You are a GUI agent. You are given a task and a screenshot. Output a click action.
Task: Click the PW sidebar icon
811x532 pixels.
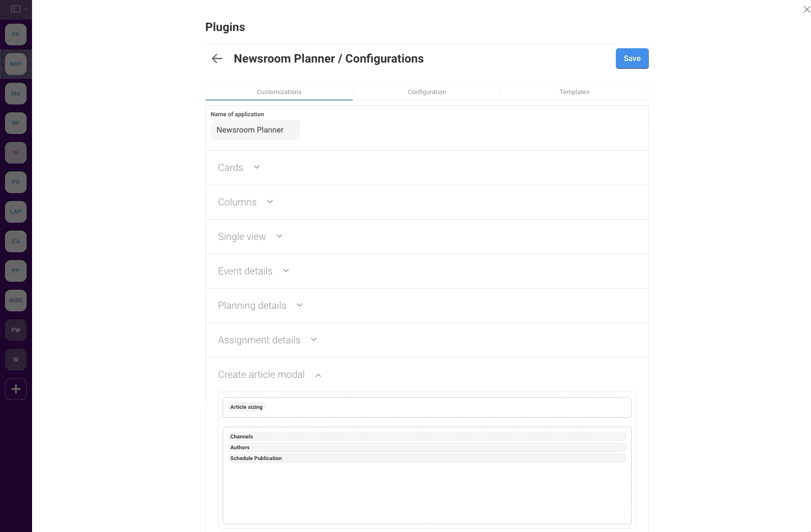pos(16,330)
